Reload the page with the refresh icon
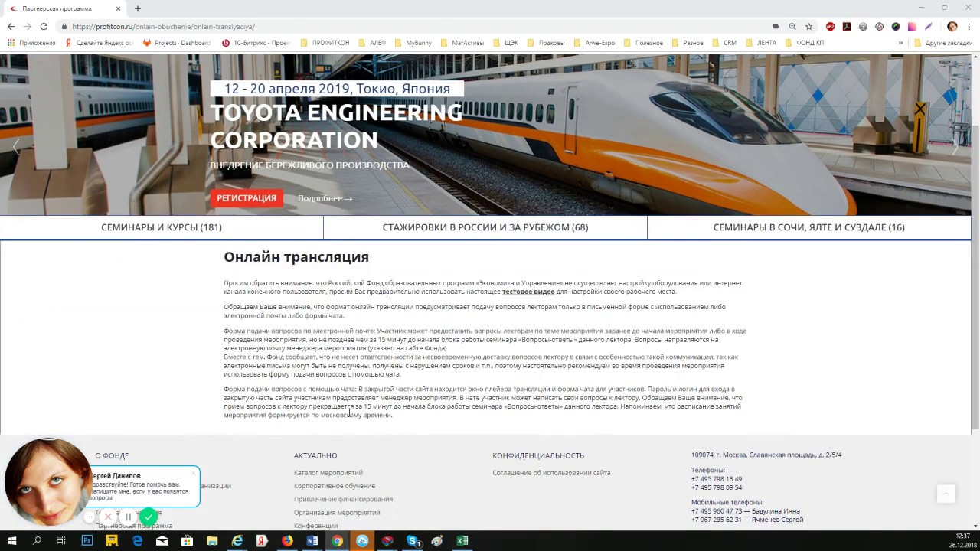Screen dimensions: 980x551 [x=44, y=26]
